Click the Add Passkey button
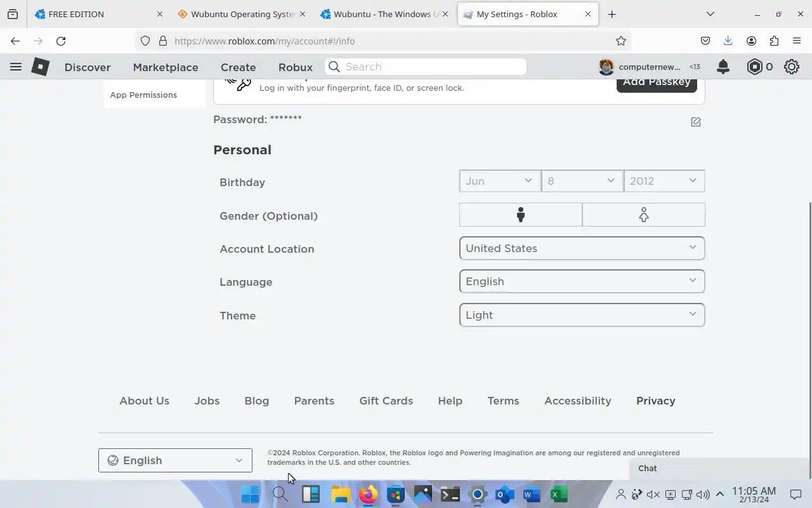The image size is (812, 508). (x=657, y=83)
